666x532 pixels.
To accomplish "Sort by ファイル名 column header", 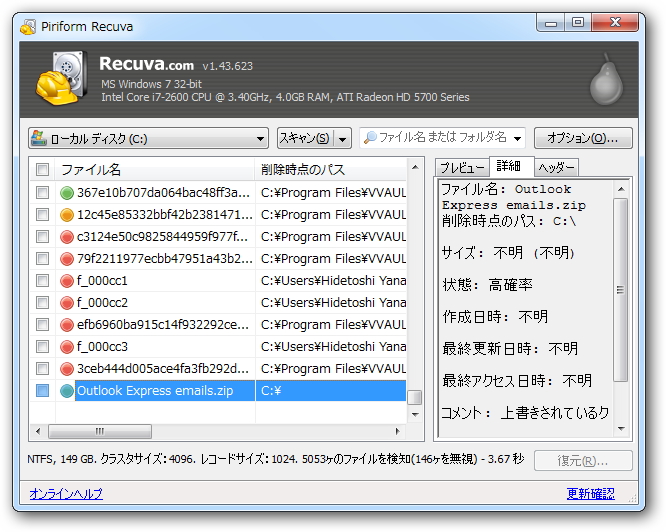I will (x=155, y=170).
